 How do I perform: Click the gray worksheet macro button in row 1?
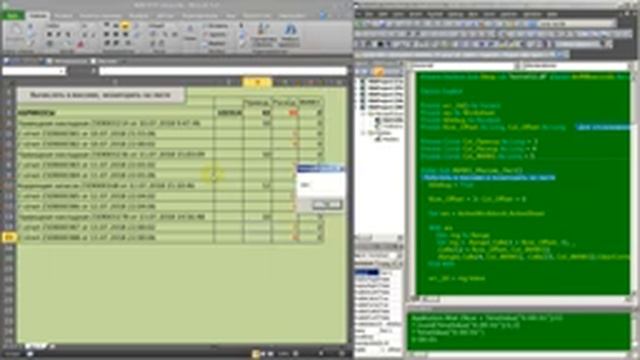[100, 95]
